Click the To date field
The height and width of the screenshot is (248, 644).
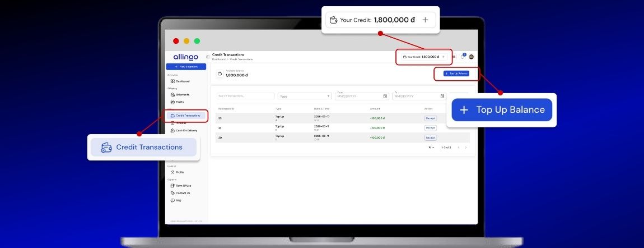coord(419,96)
